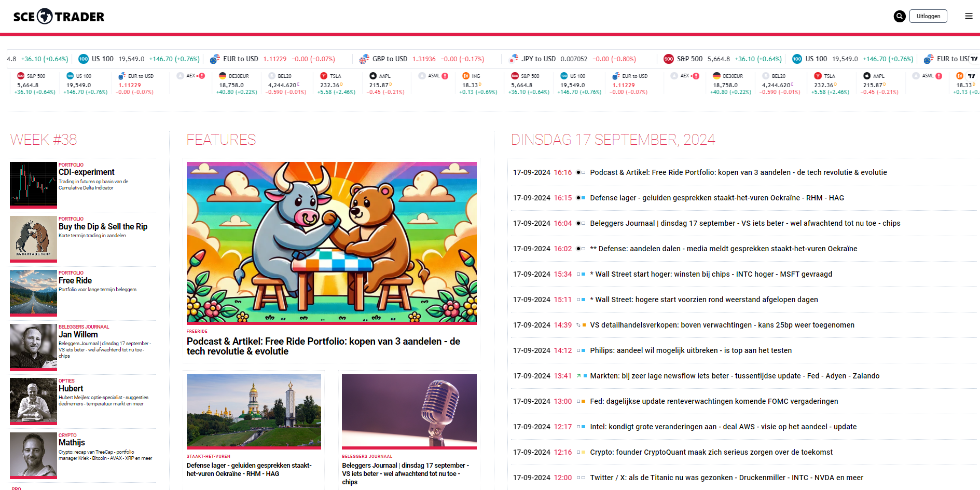The height and width of the screenshot is (490, 980).
Task: Open the Hubert options column title
Action: point(71,389)
